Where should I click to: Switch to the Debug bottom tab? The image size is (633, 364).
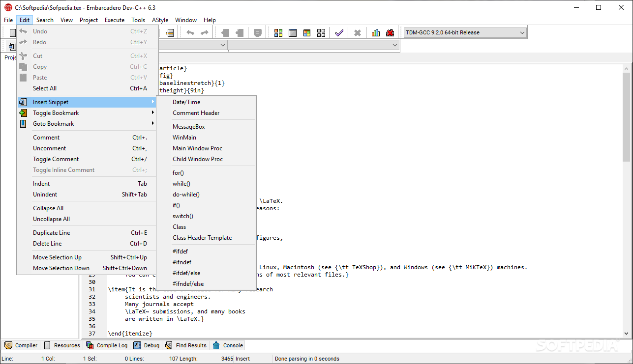click(147, 345)
